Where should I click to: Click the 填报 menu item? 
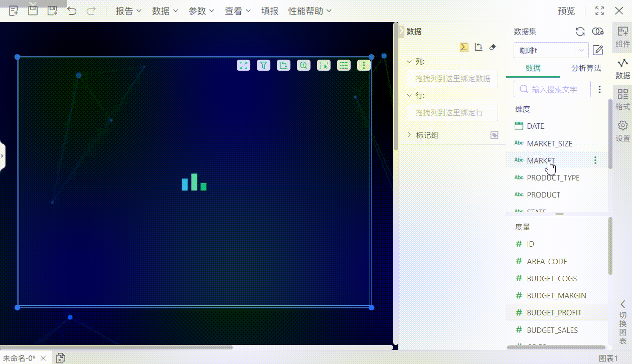(270, 11)
